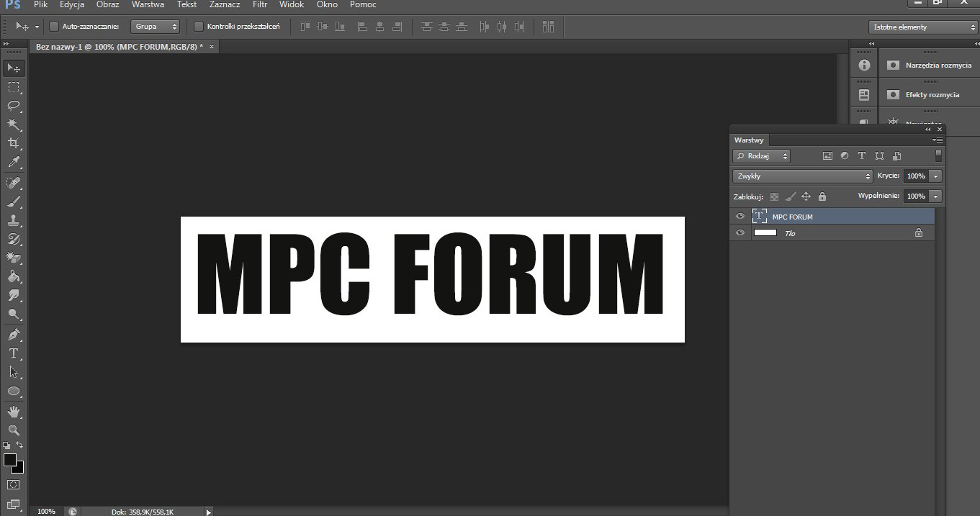Click the Auto-Align Layers icon

(x=549, y=27)
